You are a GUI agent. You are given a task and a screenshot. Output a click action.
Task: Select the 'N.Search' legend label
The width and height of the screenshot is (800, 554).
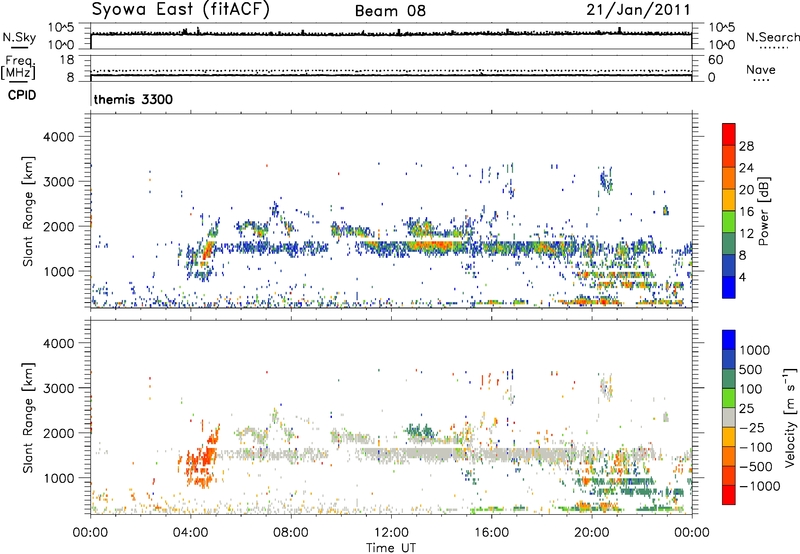(x=772, y=37)
